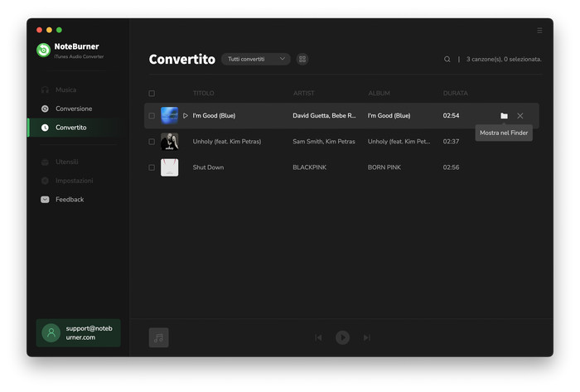
Task: Remove I'm Good (Blue) with the X icon
Action: [520, 116]
